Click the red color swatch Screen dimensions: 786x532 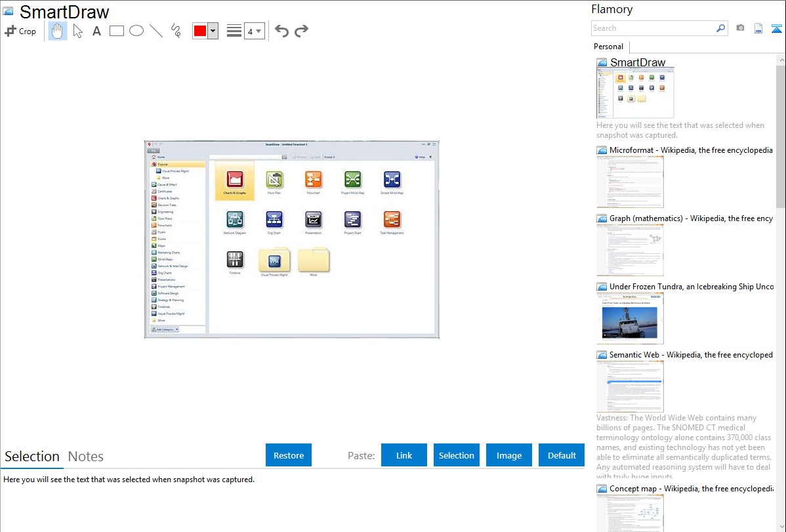click(200, 31)
